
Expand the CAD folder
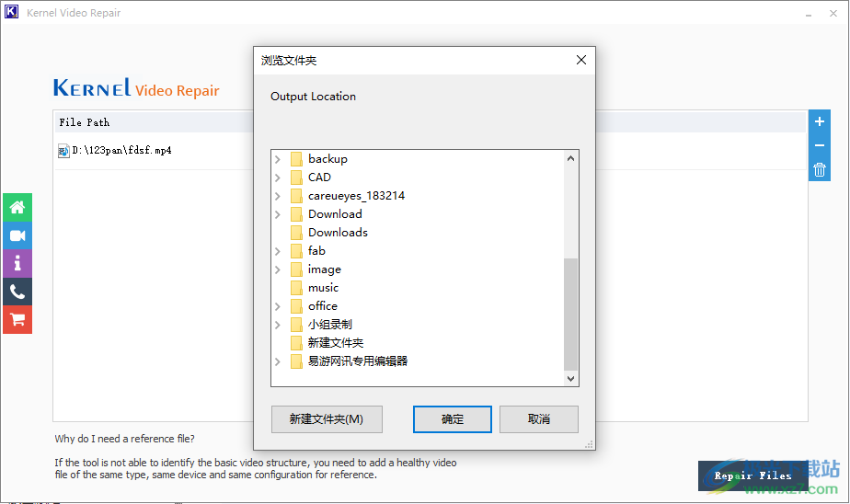pos(278,178)
